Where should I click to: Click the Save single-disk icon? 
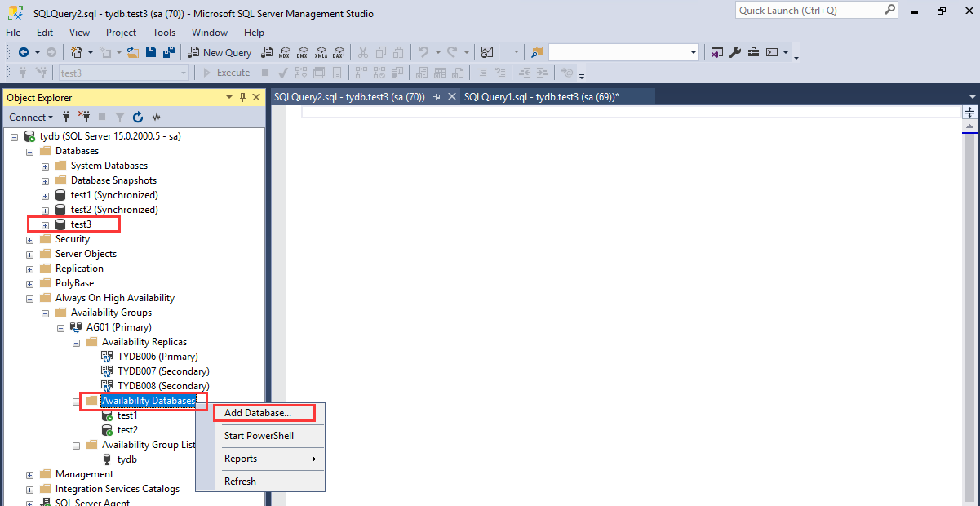[x=151, y=52]
